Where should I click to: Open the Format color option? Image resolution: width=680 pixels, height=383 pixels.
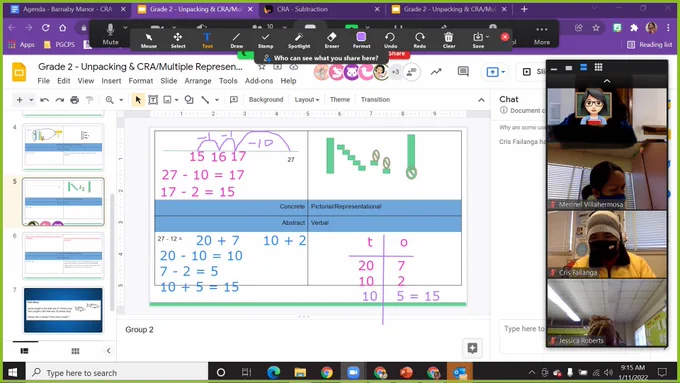pyautogui.click(x=361, y=40)
